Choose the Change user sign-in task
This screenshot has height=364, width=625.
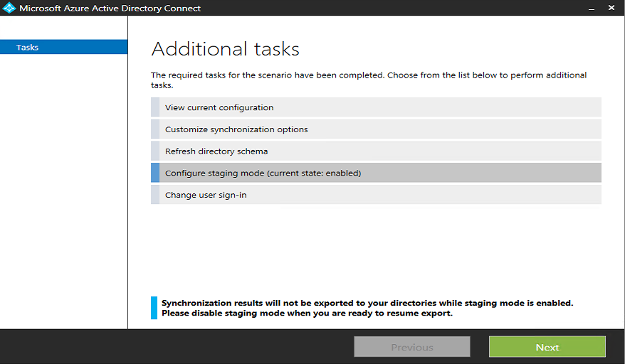[x=376, y=195]
